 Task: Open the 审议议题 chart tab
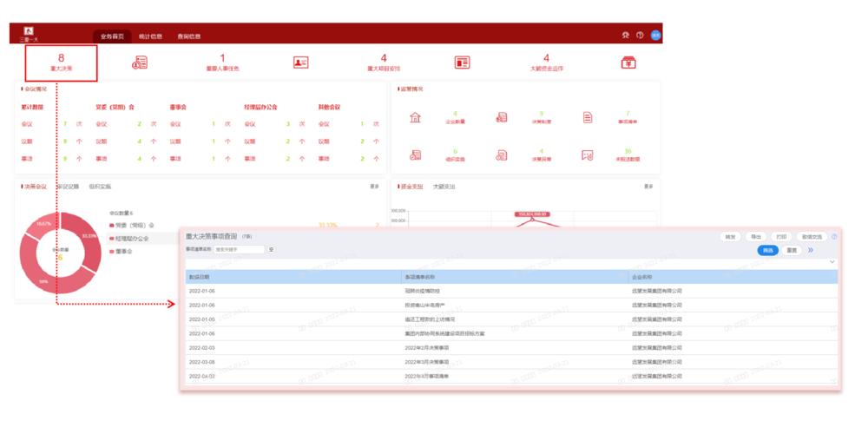(x=68, y=187)
